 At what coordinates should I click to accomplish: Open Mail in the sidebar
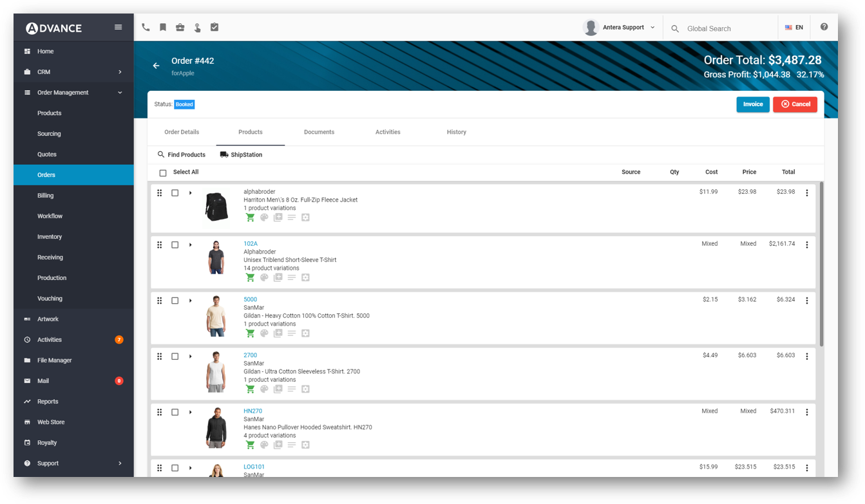point(73,381)
